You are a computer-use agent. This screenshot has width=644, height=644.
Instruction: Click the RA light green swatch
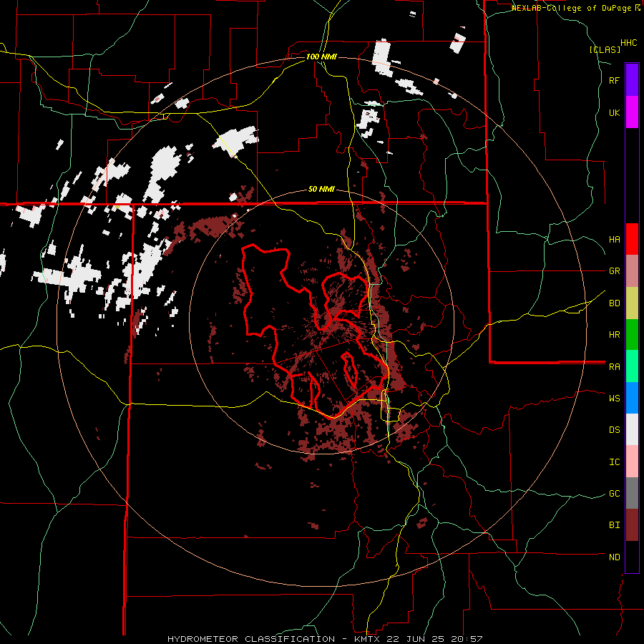click(632, 366)
